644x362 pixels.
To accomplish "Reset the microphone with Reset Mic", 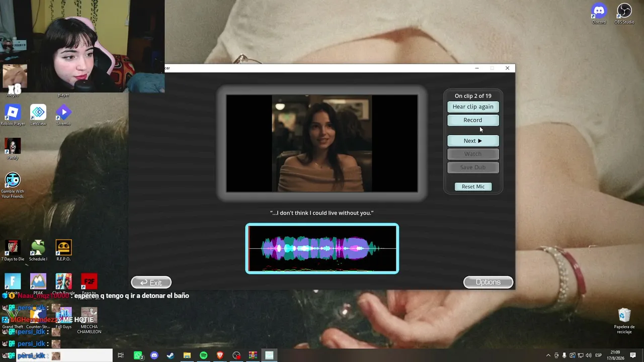I will [x=473, y=187].
